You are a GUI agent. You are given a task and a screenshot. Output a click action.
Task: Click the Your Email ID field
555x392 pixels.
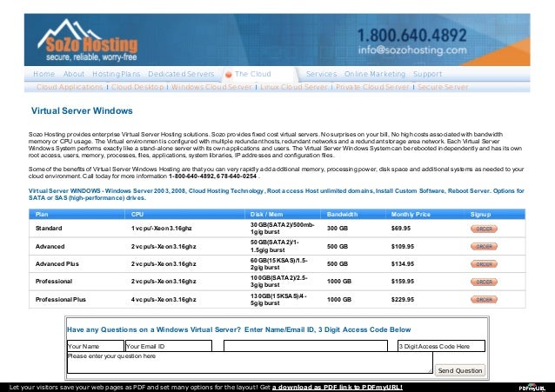tap(169, 346)
